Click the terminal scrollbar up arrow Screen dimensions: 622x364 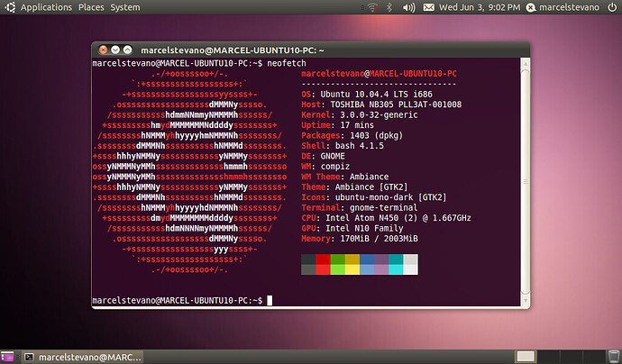point(526,63)
